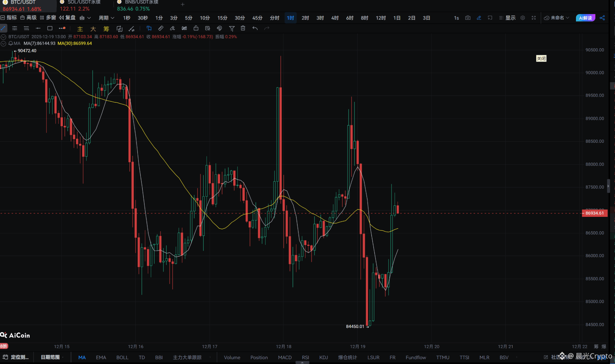Toggle the MA alert bell icon
This screenshot has width=615, height=364.
(11, 43)
